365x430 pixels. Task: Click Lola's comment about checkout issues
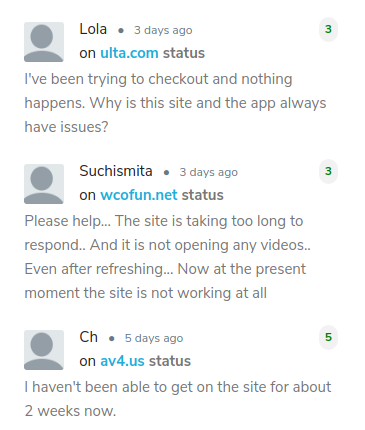175,103
